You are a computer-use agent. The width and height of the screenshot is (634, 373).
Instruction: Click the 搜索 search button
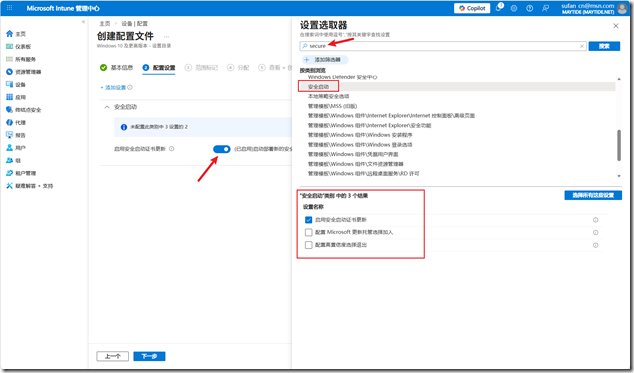[604, 46]
